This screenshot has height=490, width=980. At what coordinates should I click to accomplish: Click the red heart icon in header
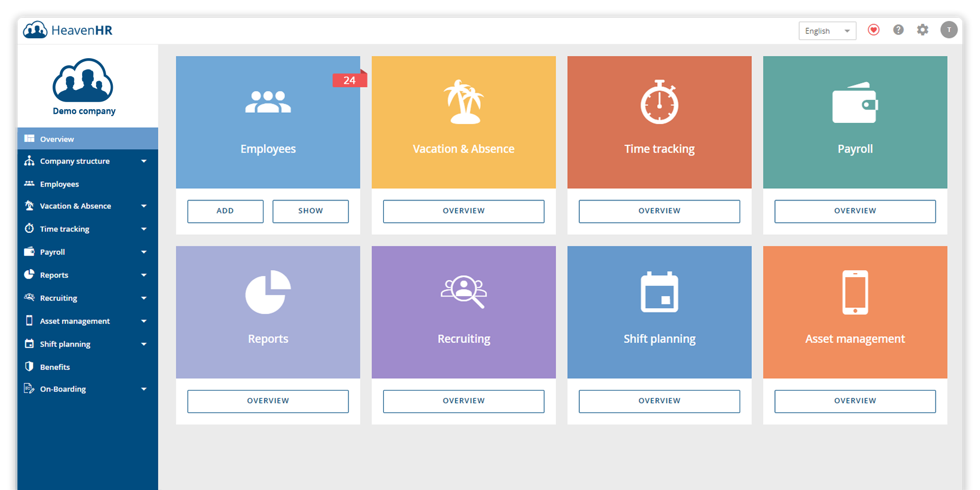tap(873, 30)
